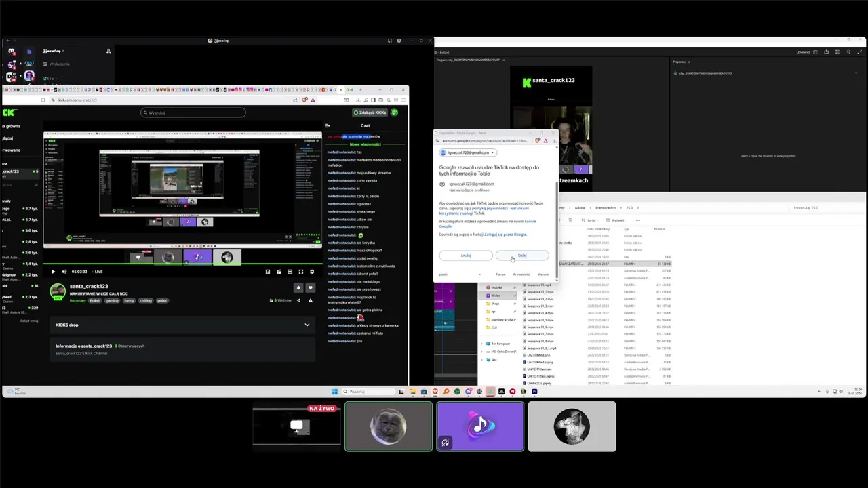The width and height of the screenshot is (868, 488).
Task: Click Dalej in Google sign-in popup
Action: pyautogui.click(x=522, y=256)
